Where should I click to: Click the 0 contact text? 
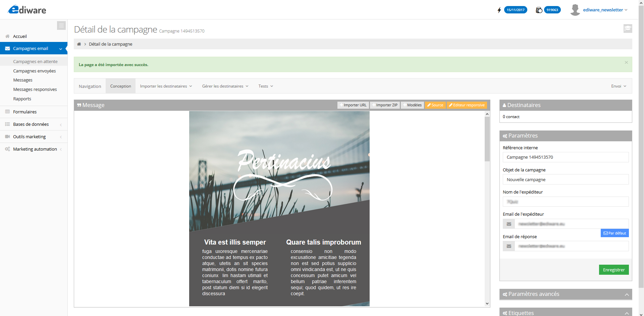coord(511,117)
